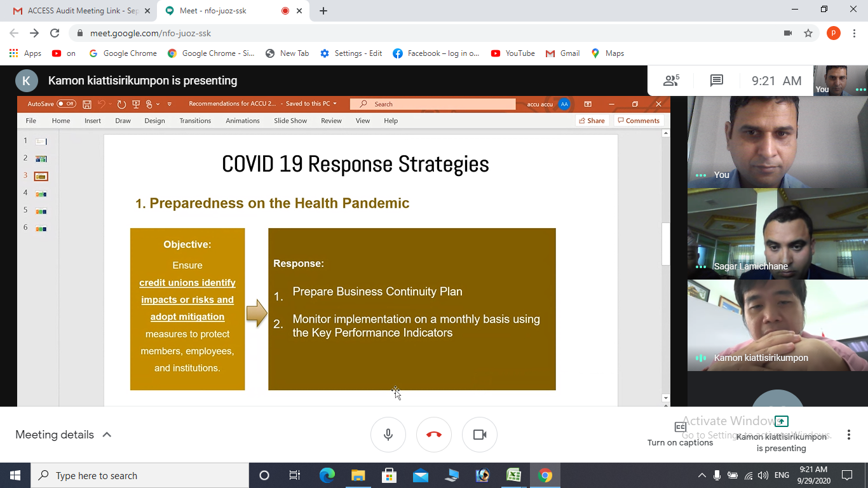
Task: Turn off the camera in Meet
Action: tap(480, 435)
